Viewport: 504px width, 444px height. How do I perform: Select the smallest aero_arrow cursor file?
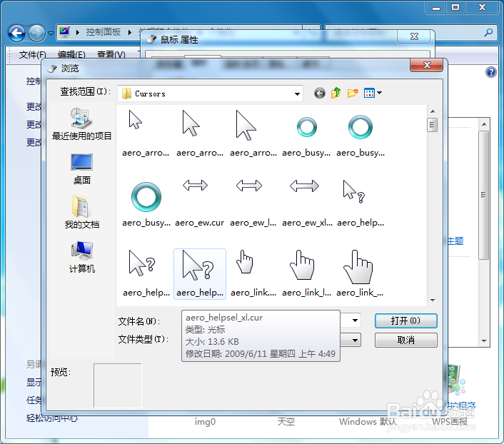pyautogui.click(x=146, y=133)
